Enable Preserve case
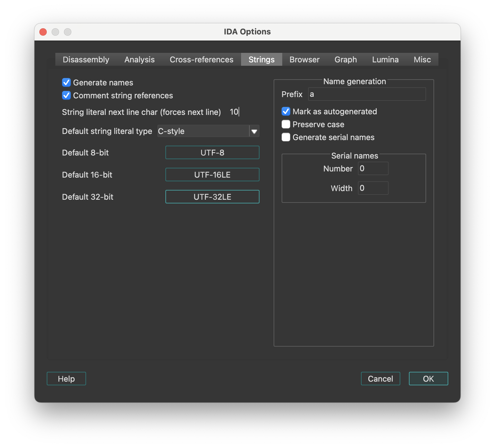 pos(286,124)
